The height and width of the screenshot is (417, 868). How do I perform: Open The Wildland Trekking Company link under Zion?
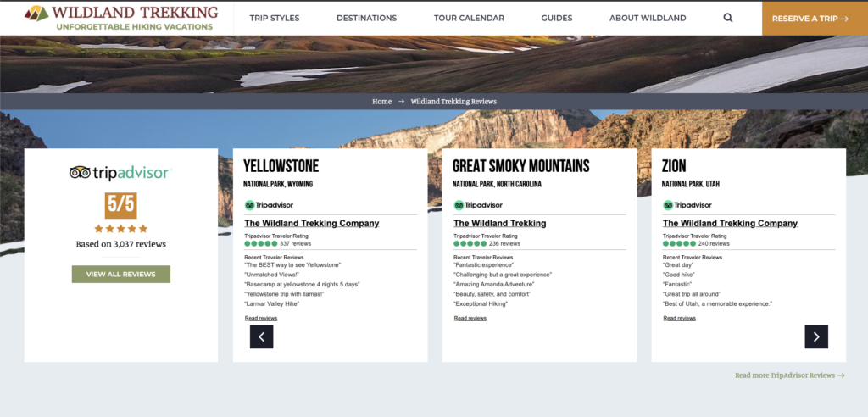coord(730,223)
